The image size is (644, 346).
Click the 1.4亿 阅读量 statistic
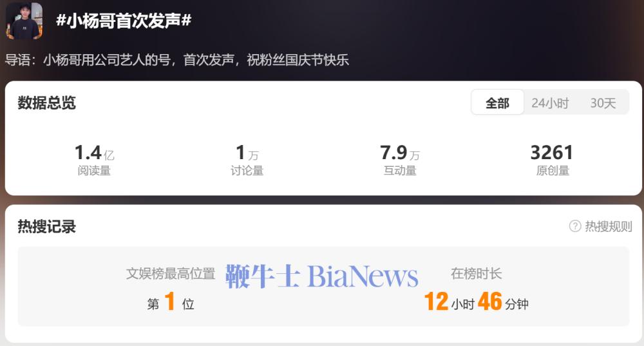pyautogui.click(x=94, y=160)
